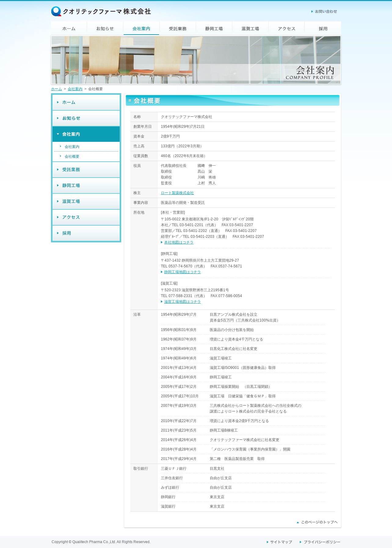
Task: Expand 滋賀工場 in the left sidebar
Action: pos(86,201)
